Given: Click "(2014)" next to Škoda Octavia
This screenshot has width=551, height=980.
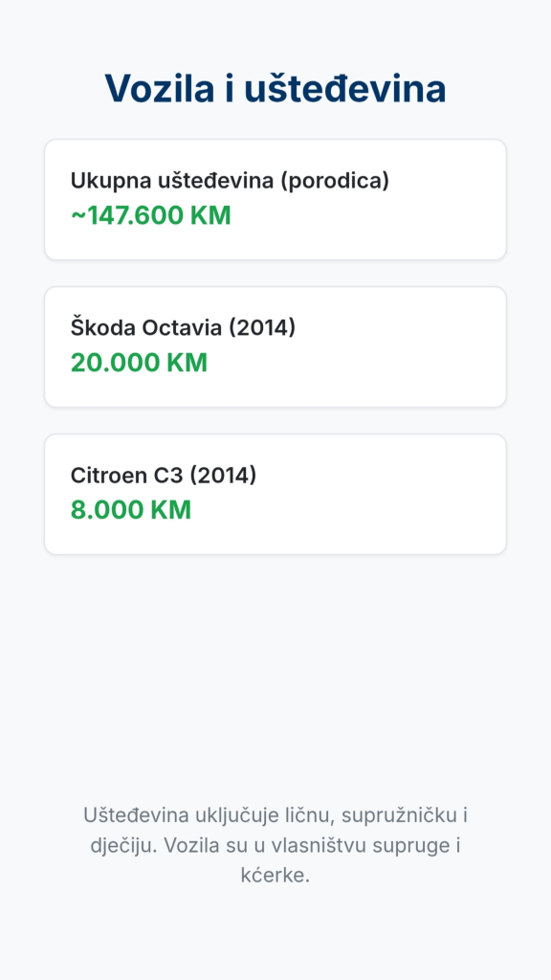Looking at the screenshot, I should point(262,327).
